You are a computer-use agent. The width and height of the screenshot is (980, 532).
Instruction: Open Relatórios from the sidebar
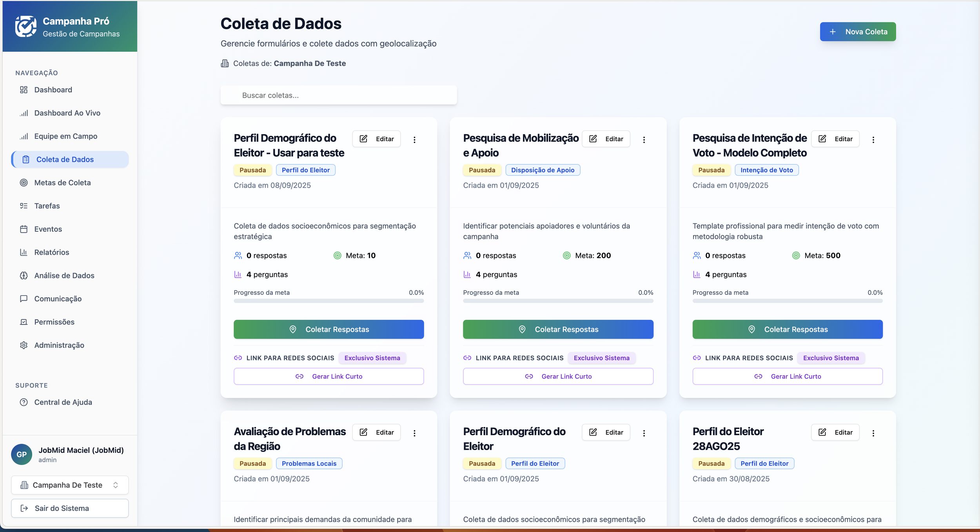pyautogui.click(x=52, y=252)
